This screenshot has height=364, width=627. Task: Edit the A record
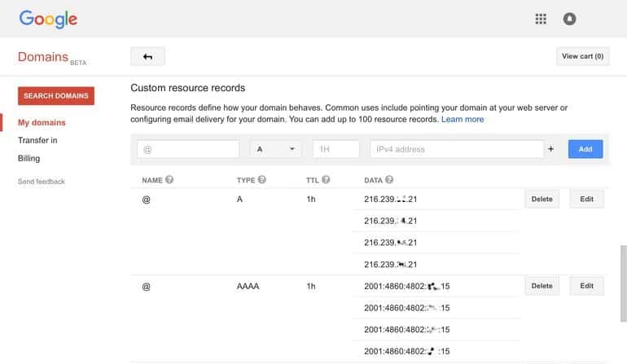click(x=586, y=200)
